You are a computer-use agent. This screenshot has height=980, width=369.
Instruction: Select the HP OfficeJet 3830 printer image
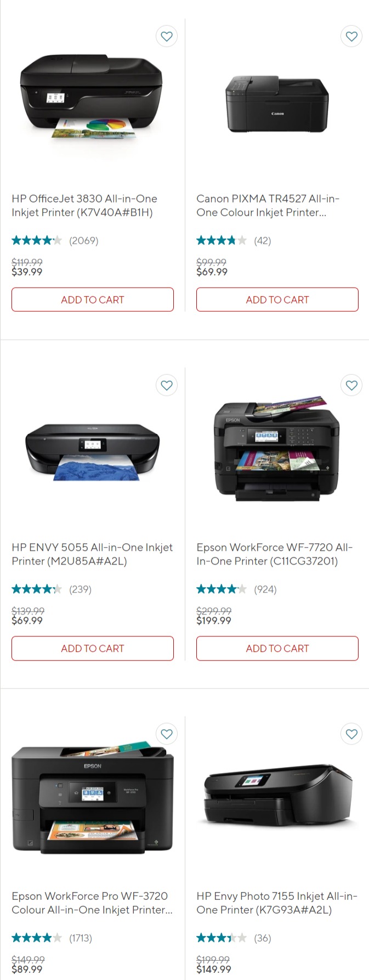[92, 96]
